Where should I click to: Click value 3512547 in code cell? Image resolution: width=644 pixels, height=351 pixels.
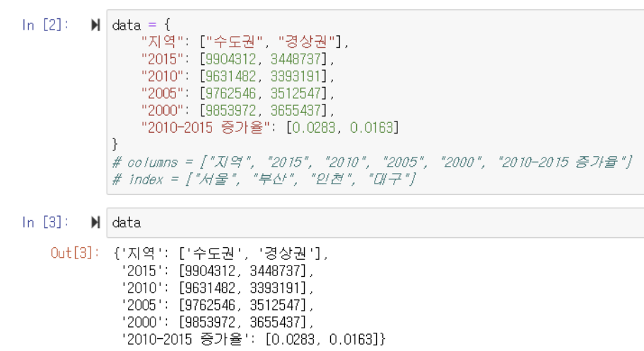[295, 93]
